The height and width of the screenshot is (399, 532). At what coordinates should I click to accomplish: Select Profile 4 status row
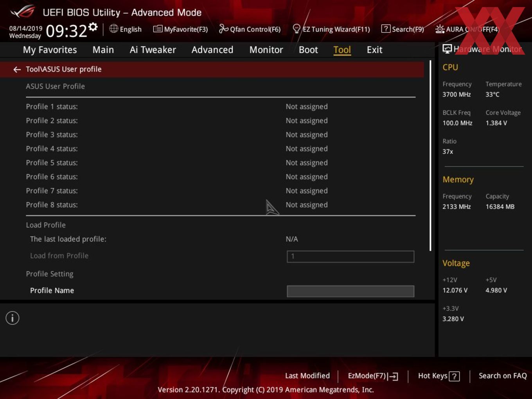point(221,149)
